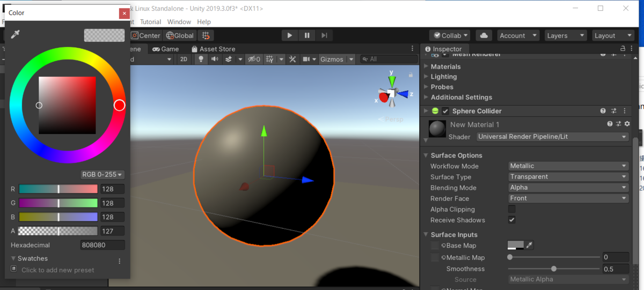Open Sphere Collider help icon

tap(603, 111)
